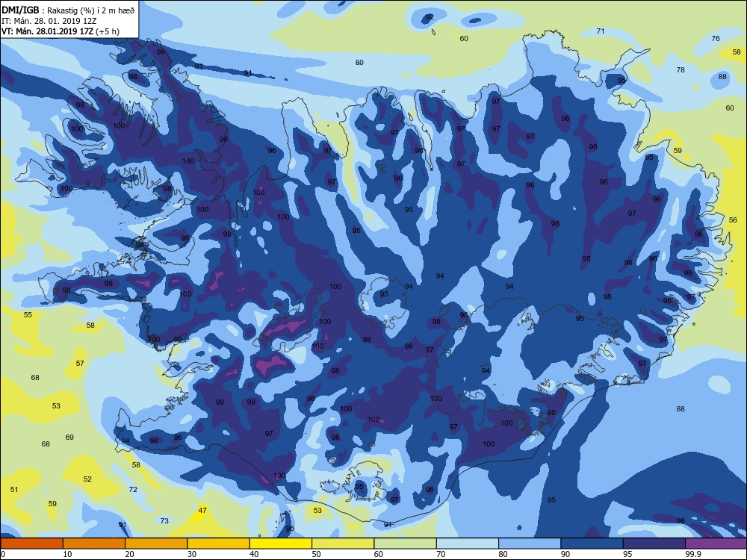
Task: Select the 30–40 amber legend block
Action: [x=219, y=544]
